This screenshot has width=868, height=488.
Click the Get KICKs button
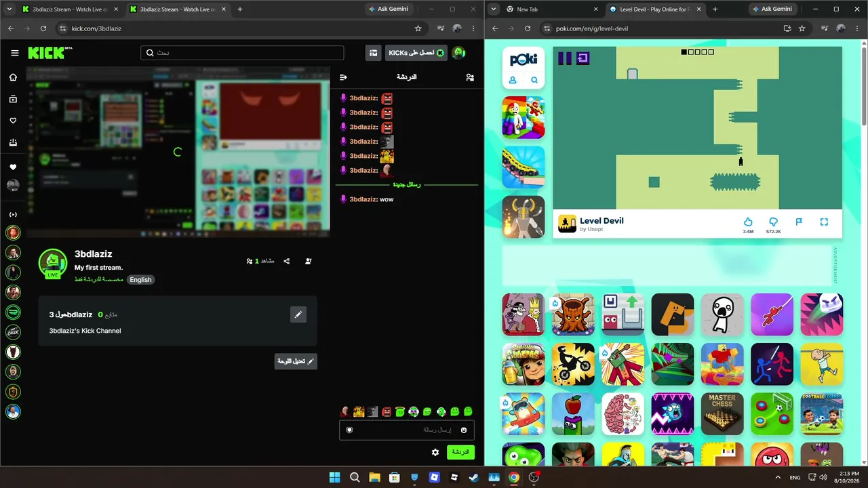(417, 53)
